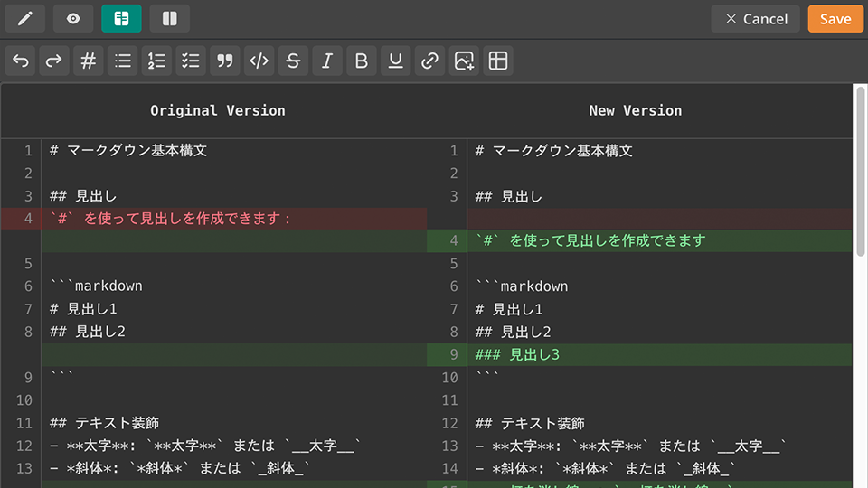
Task: Insert a code block
Action: point(259,61)
